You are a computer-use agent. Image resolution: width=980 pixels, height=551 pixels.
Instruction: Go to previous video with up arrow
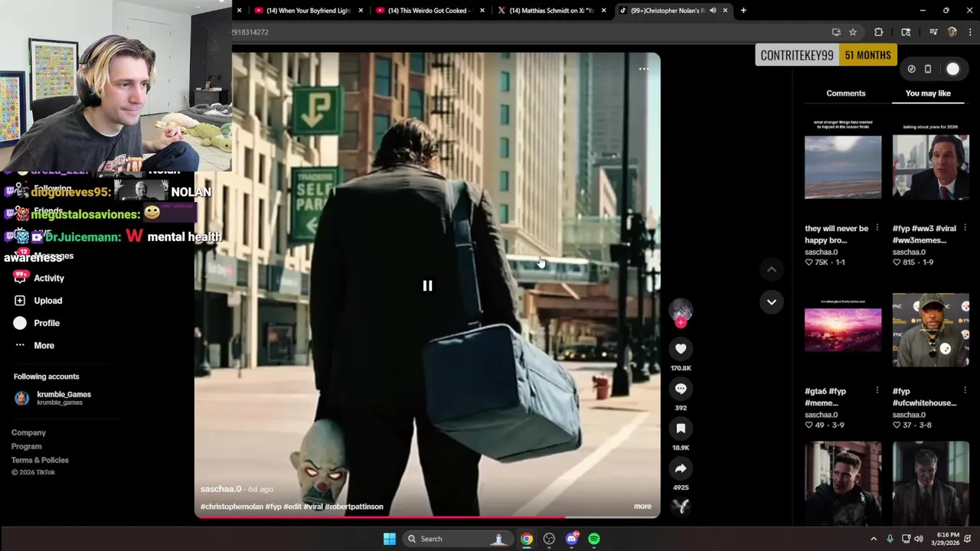[772, 269]
